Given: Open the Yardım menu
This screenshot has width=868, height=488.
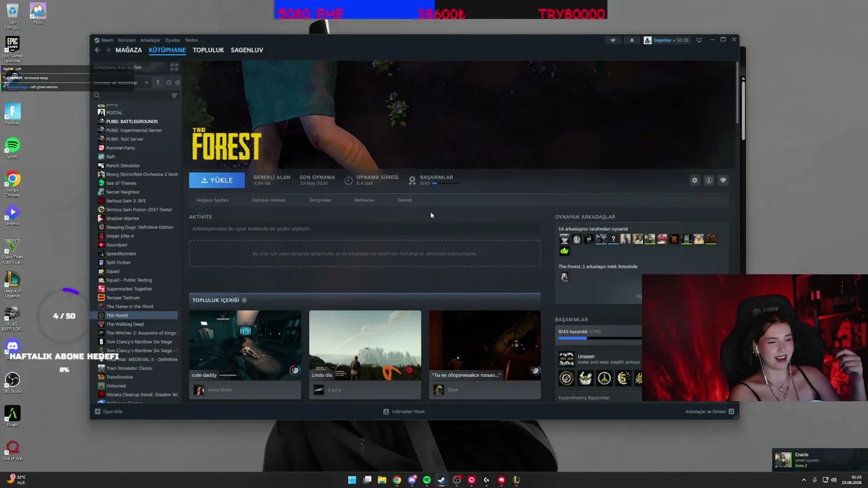Looking at the screenshot, I should (191, 40).
